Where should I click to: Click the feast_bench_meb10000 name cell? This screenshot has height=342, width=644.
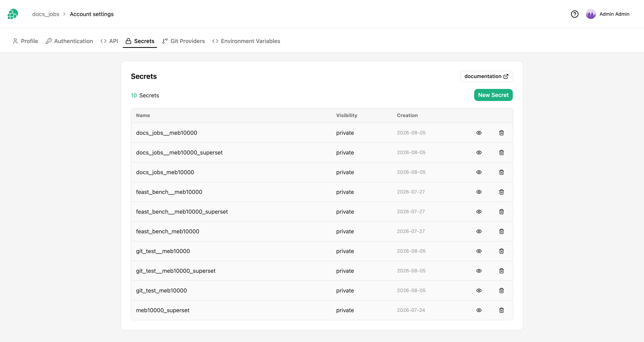(167, 232)
